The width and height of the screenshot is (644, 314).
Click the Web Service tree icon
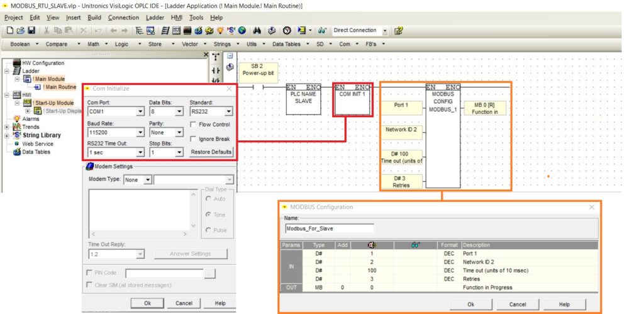pyautogui.click(x=17, y=144)
